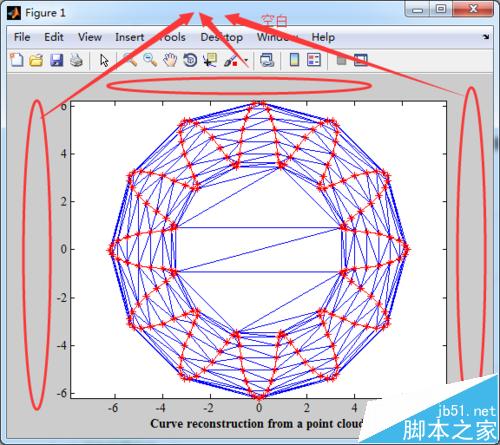Click the x-axis tick label -6
The image size is (500, 445).
[113, 407]
